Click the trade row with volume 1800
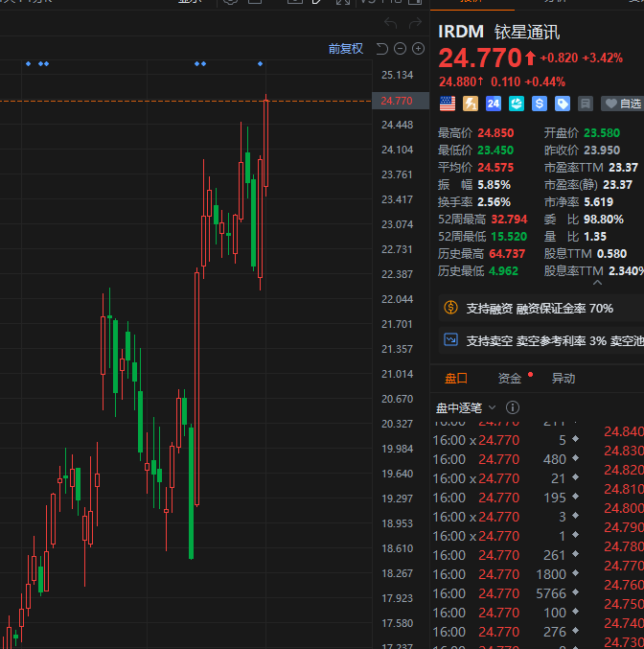Image resolution: width=644 pixels, height=649 pixels. pyautogui.click(x=506, y=574)
